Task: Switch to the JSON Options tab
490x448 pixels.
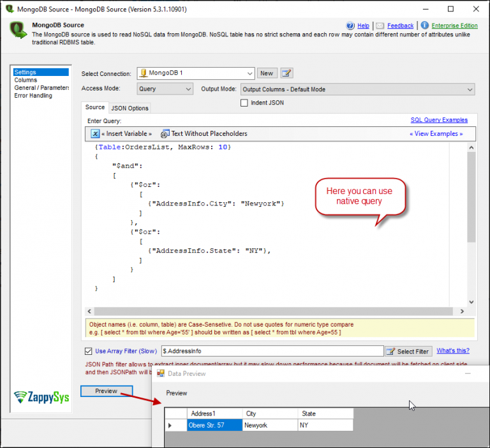Action: tap(130, 108)
